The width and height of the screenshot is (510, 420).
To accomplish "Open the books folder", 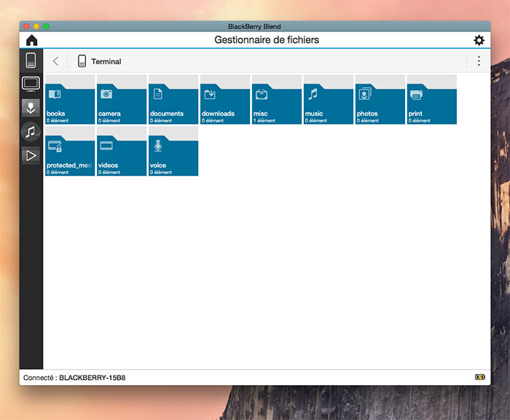I will click(x=70, y=100).
